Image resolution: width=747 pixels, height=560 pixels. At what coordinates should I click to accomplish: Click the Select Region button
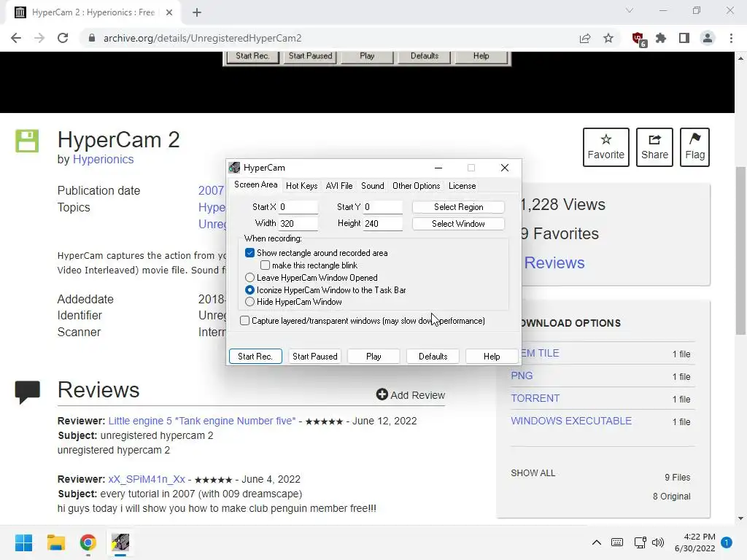pos(458,207)
